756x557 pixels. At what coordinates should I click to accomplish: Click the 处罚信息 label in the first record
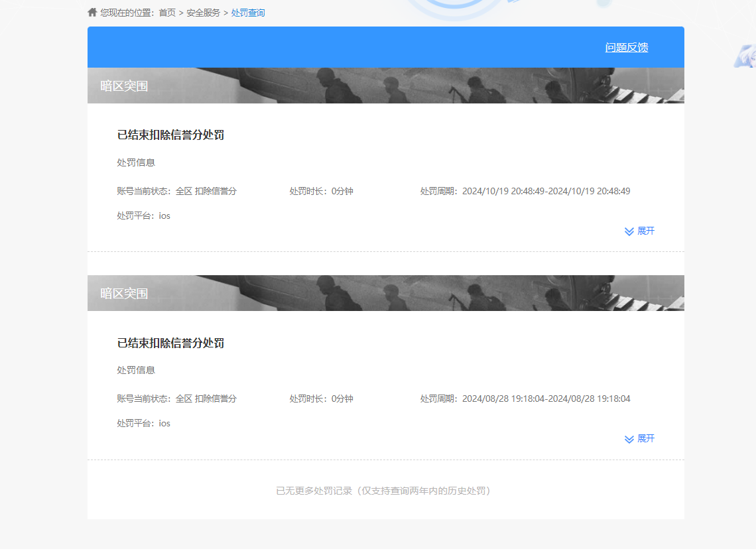136,162
